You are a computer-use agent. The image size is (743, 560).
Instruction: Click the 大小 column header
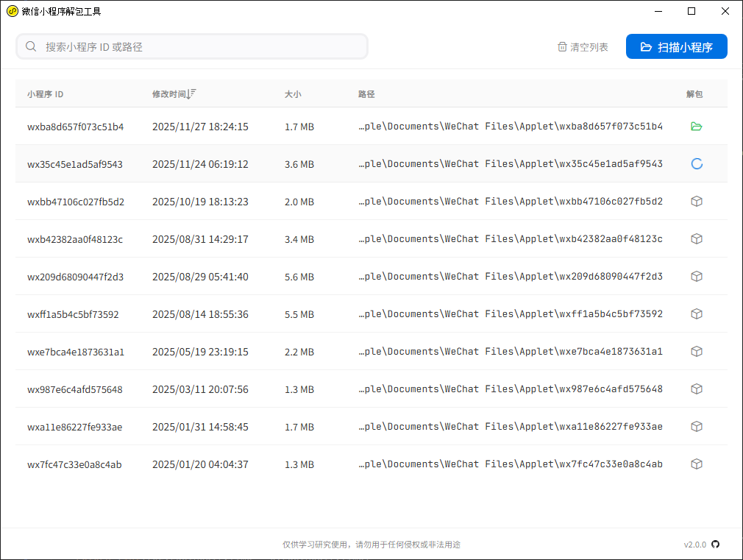[293, 94]
